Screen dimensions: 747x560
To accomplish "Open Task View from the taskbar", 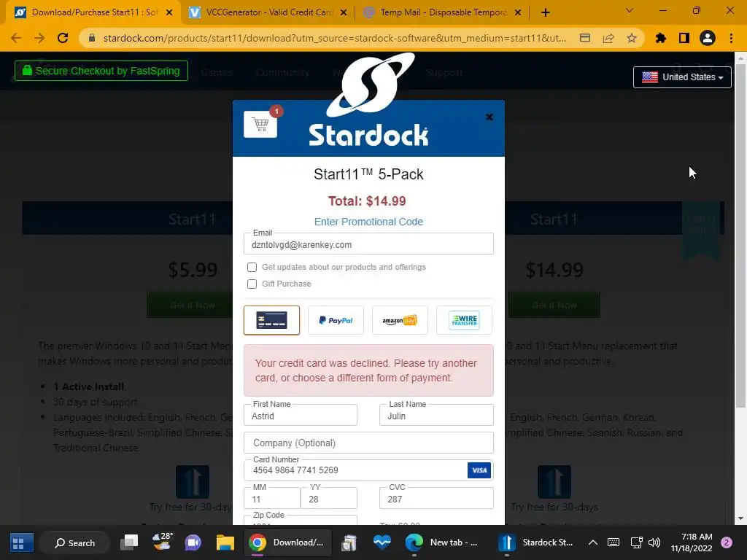I will tap(129, 542).
